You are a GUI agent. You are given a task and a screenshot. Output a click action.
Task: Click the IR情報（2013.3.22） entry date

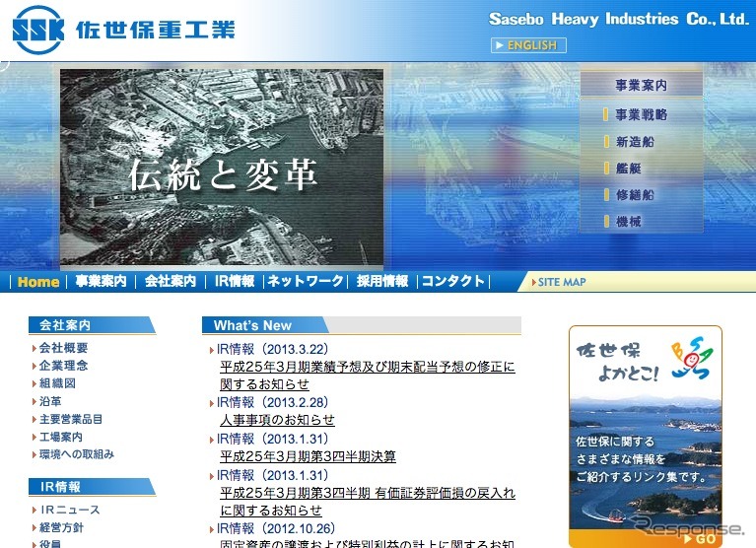point(272,349)
